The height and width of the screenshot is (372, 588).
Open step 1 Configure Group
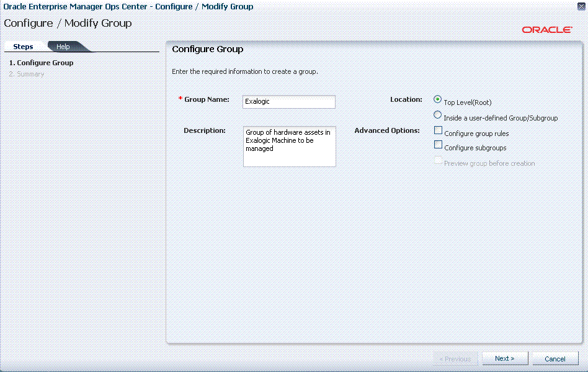point(42,63)
